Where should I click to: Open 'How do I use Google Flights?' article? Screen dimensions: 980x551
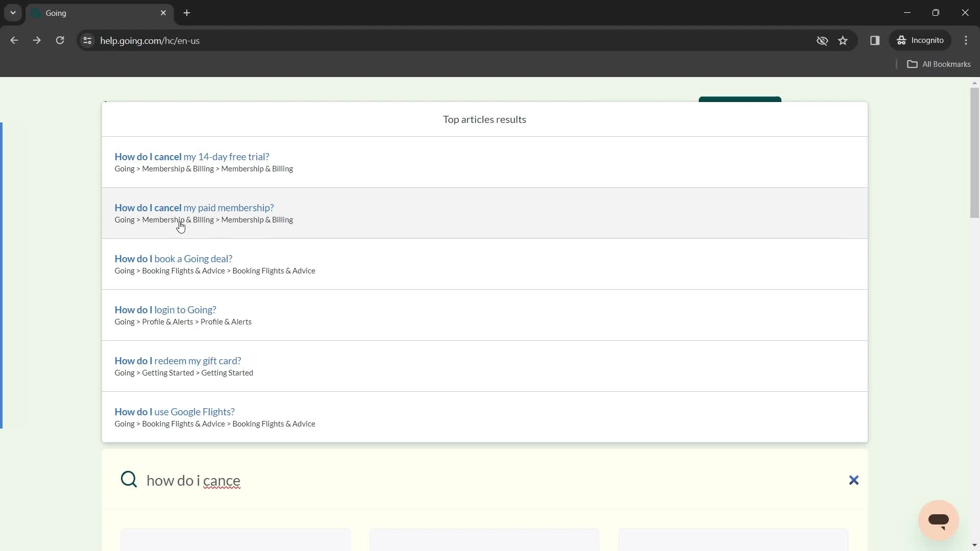[174, 412]
